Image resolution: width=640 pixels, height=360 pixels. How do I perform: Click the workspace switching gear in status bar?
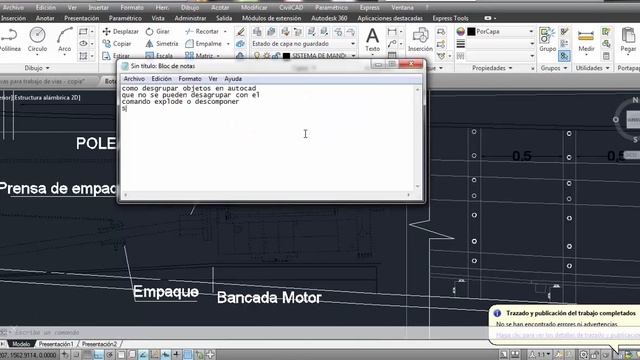584,355
